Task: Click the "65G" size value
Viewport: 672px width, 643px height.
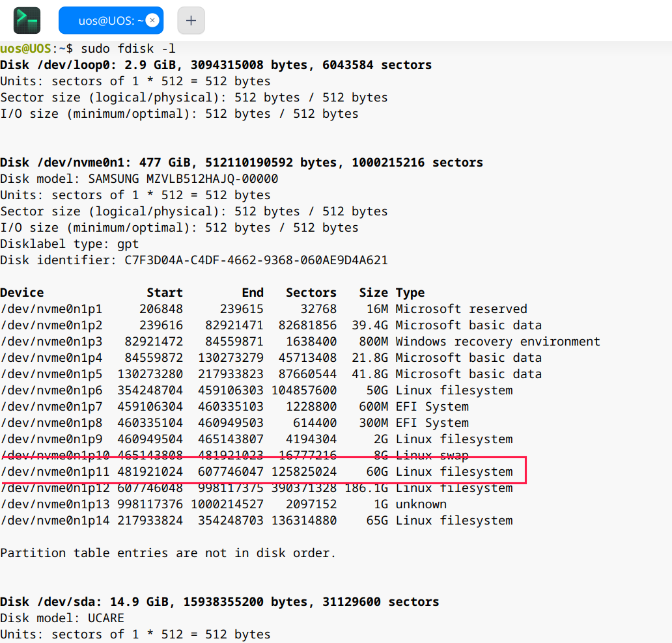Action: click(377, 521)
